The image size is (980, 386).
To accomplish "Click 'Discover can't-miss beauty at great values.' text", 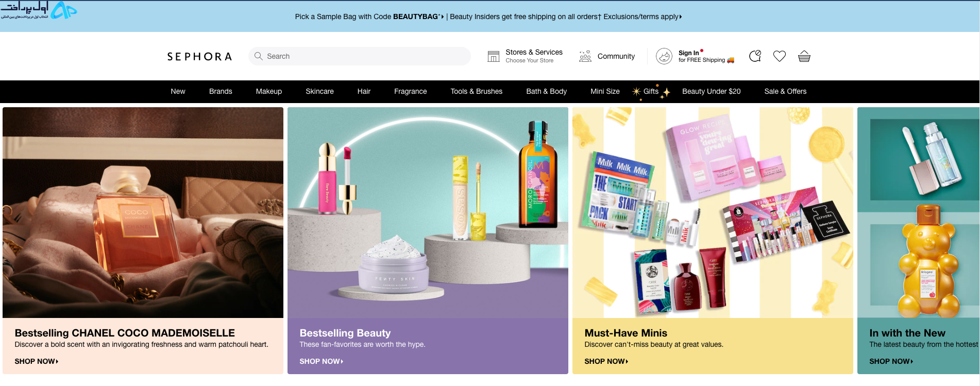I will point(654,344).
